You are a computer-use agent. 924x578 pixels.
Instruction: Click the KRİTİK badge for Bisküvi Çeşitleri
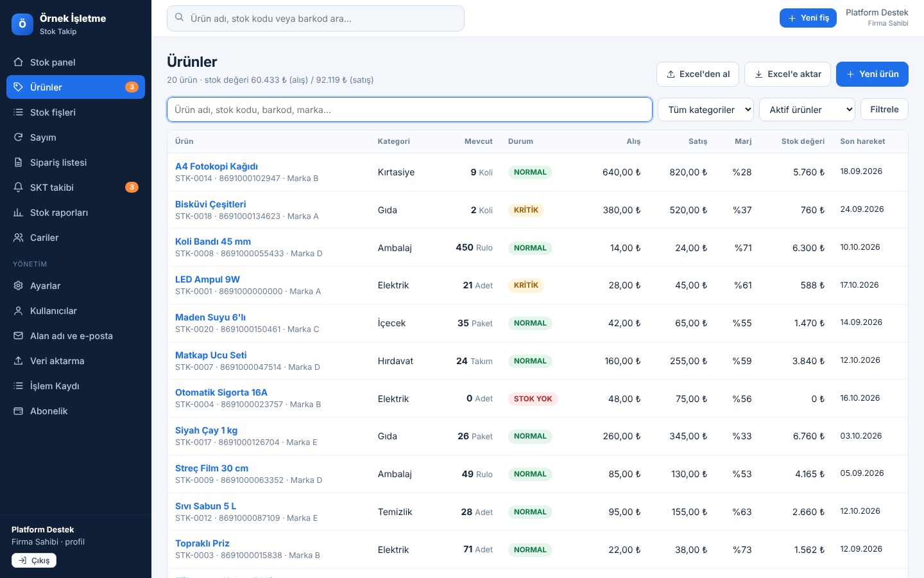point(526,210)
